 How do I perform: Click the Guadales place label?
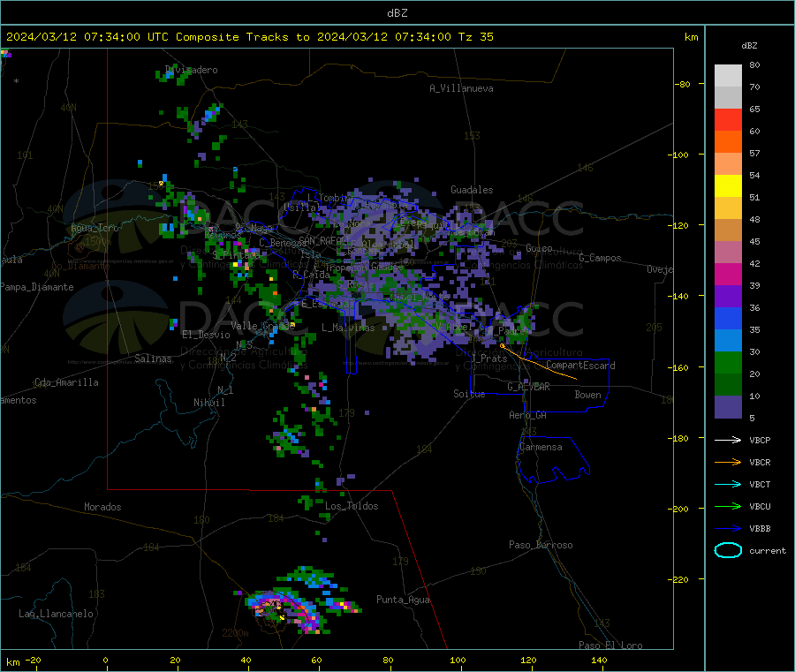472,190
